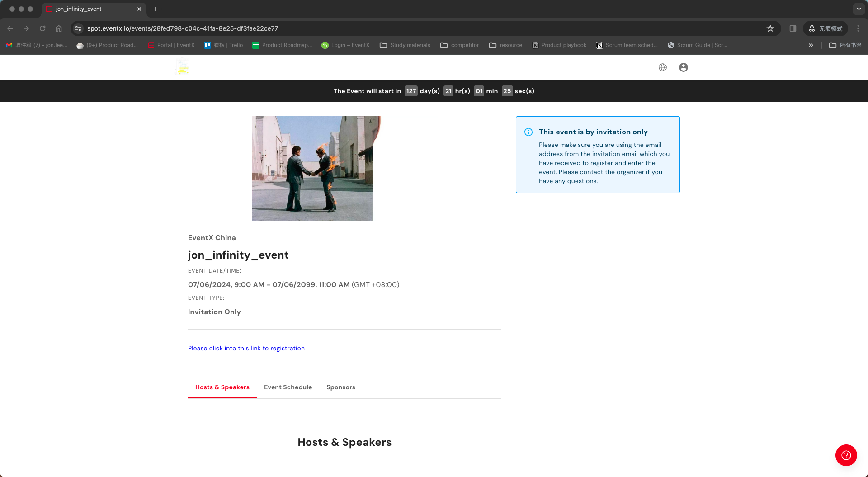This screenshot has height=477, width=868.
Task: Click This event is by invitation only heading
Action: 593,132
